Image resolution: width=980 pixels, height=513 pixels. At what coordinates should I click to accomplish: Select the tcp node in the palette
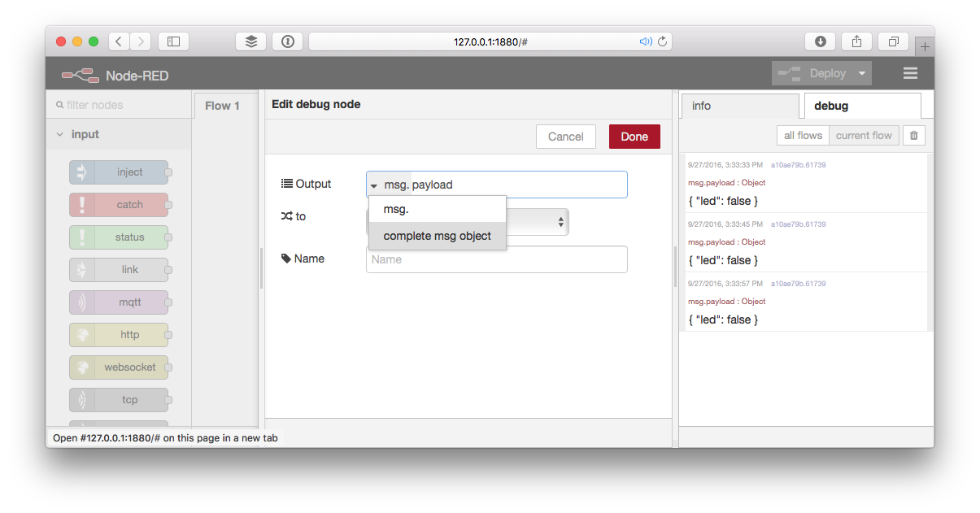pos(119,400)
